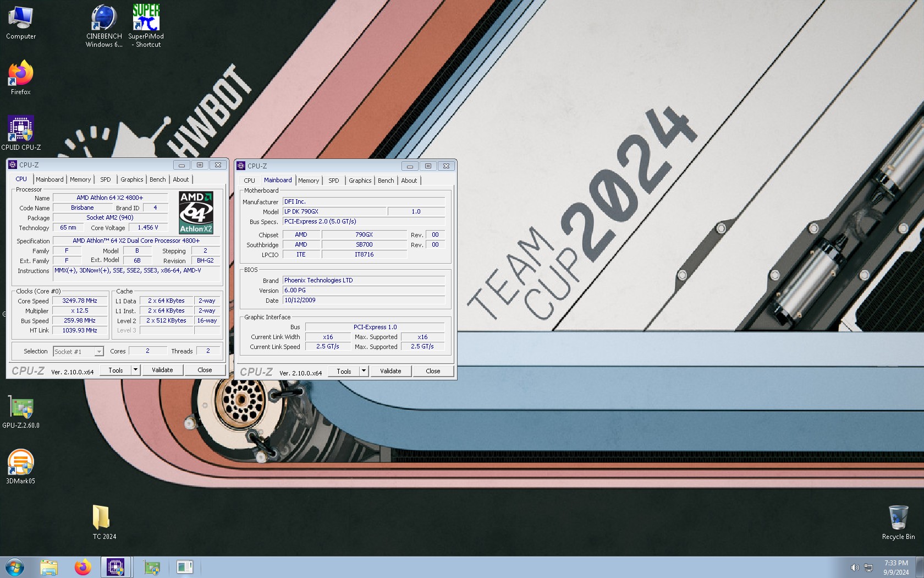
Task: Open Graphics tab in right CPU-Z window
Action: click(x=360, y=181)
